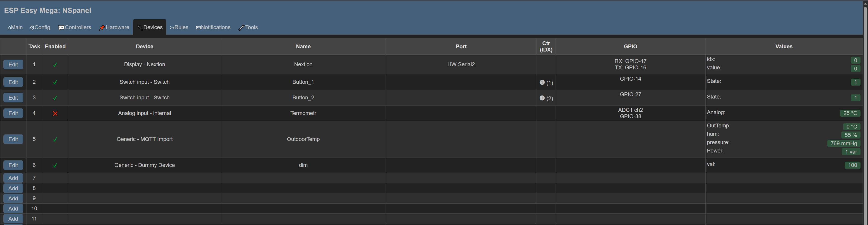The width and height of the screenshot is (868, 225).
Task: Add a device to task 7
Action: tap(13, 178)
